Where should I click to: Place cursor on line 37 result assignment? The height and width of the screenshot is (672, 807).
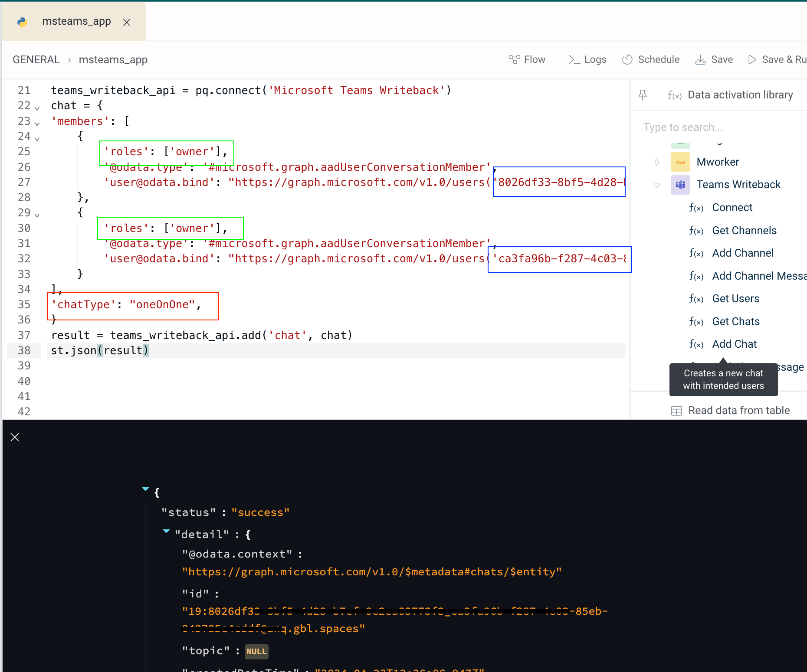point(202,335)
